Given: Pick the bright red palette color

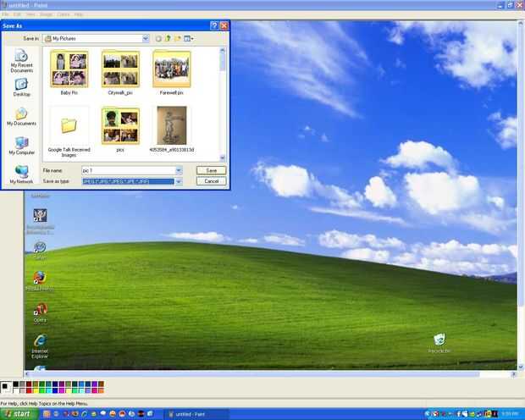Looking at the screenshot, I should (x=29, y=390).
